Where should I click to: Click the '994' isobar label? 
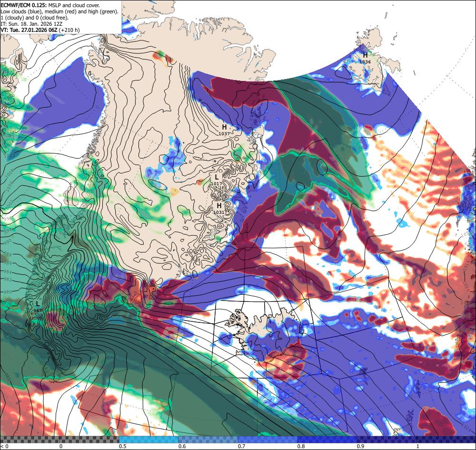(x=8, y=230)
